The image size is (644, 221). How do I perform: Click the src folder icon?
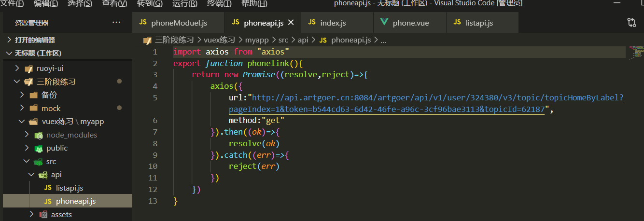point(38,162)
